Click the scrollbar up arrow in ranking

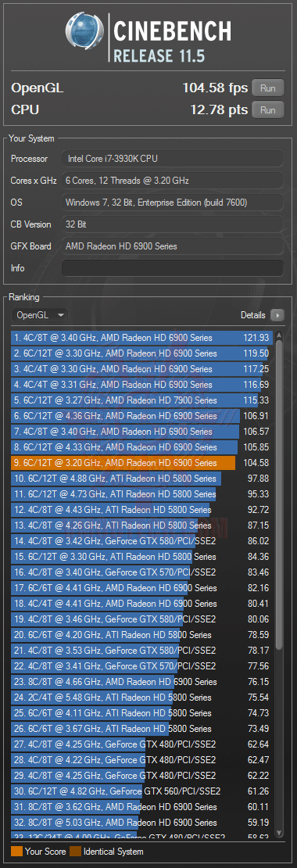(279, 335)
